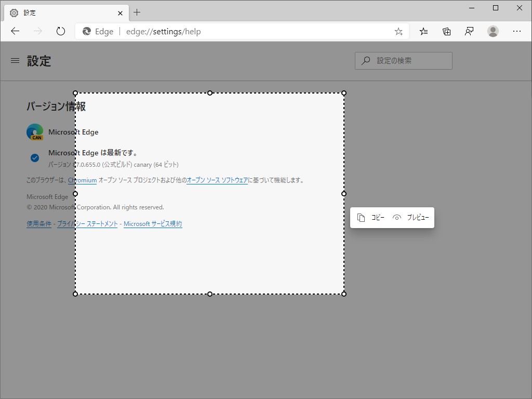Reload the page with refresh icon
532x399 pixels.
click(x=60, y=31)
